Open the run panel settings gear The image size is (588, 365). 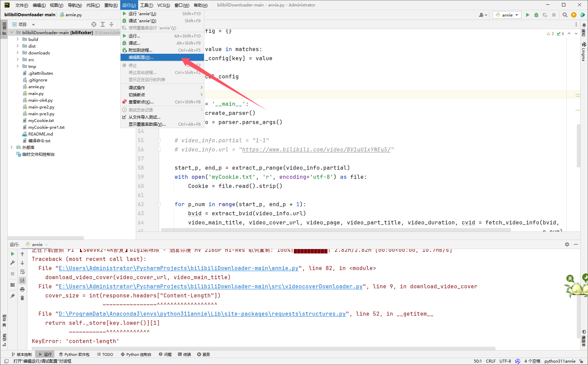[567, 244]
